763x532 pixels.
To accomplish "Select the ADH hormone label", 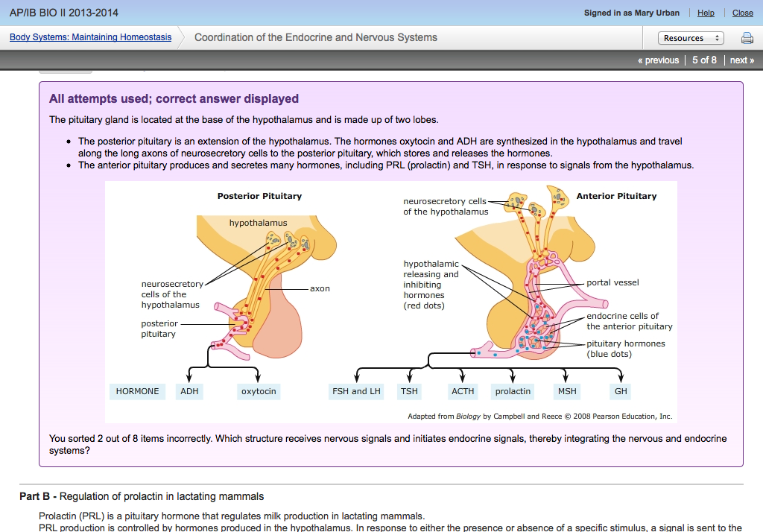I will pos(189,390).
